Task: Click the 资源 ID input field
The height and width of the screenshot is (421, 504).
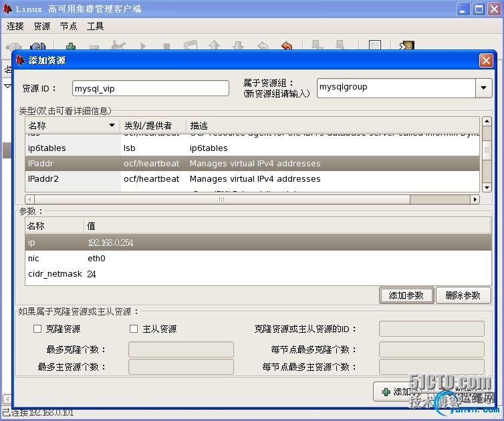Action: tap(150, 88)
